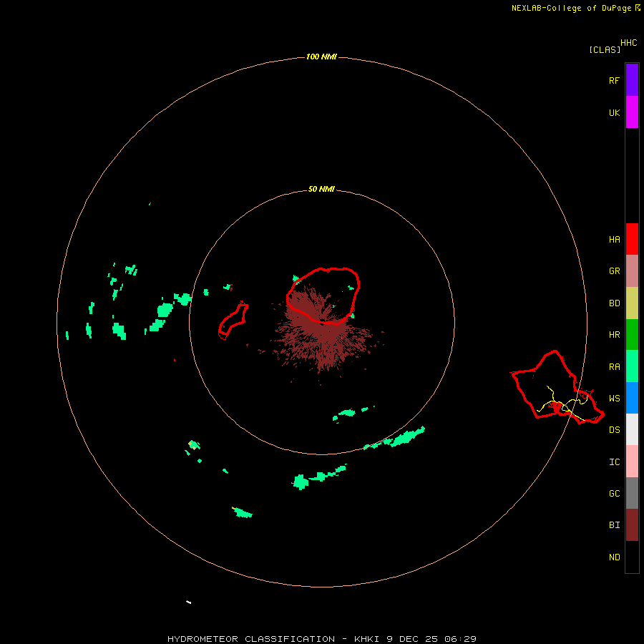Image resolution: width=644 pixels, height=644 pixels.
Task: Click the white echo near the bottom-left edge
Action: 188,602
